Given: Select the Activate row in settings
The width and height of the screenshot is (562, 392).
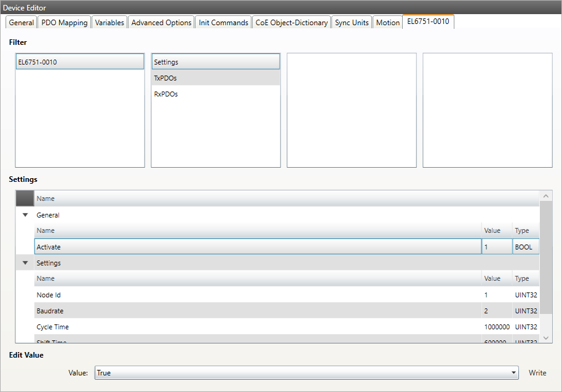Looking at the screenshot, I should 257,247.
